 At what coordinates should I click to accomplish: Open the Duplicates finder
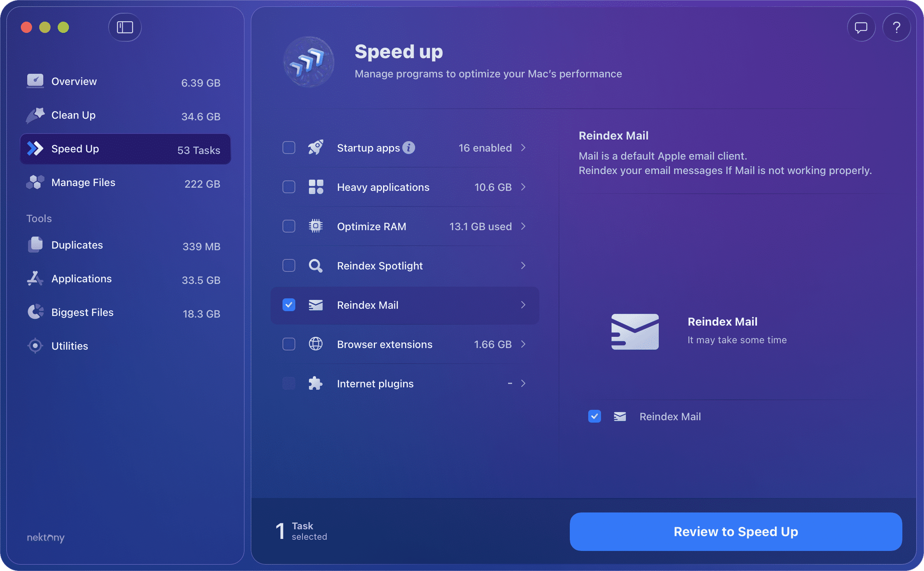pos(77,245)
